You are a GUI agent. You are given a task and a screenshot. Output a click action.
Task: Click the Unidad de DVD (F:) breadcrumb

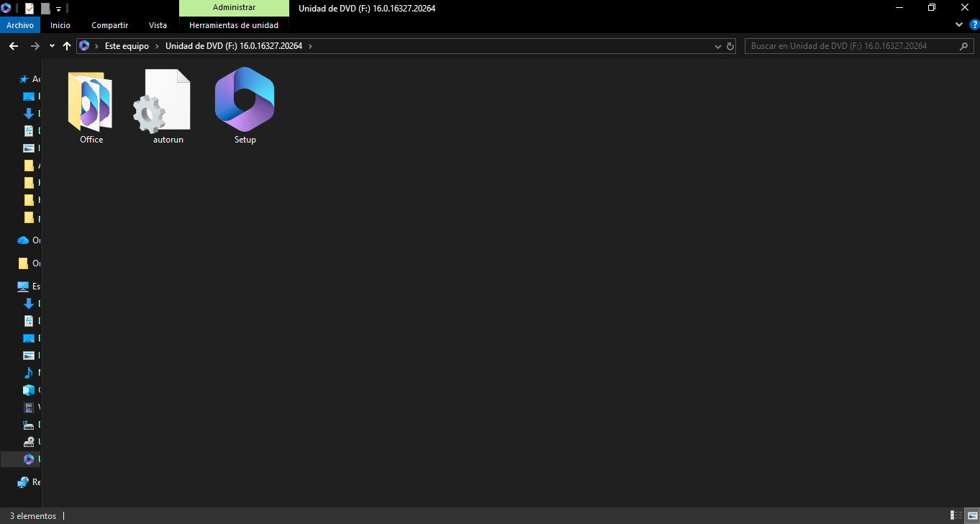234,46
